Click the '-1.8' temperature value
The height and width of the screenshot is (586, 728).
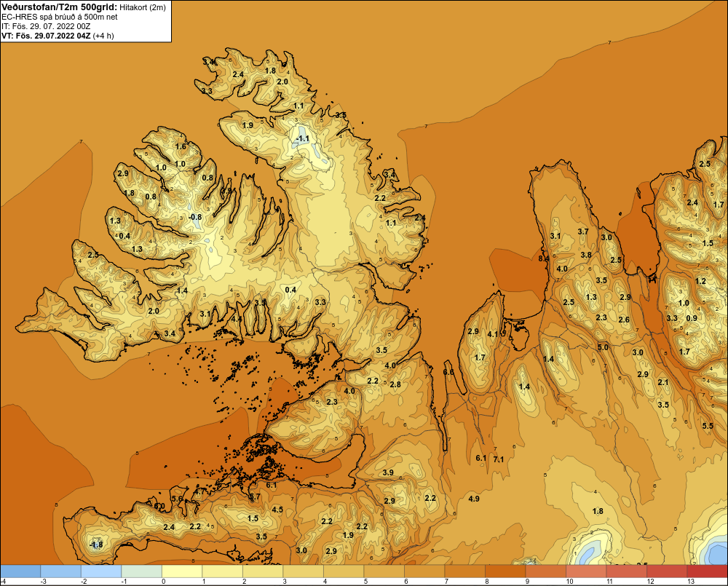pos(95,545)
